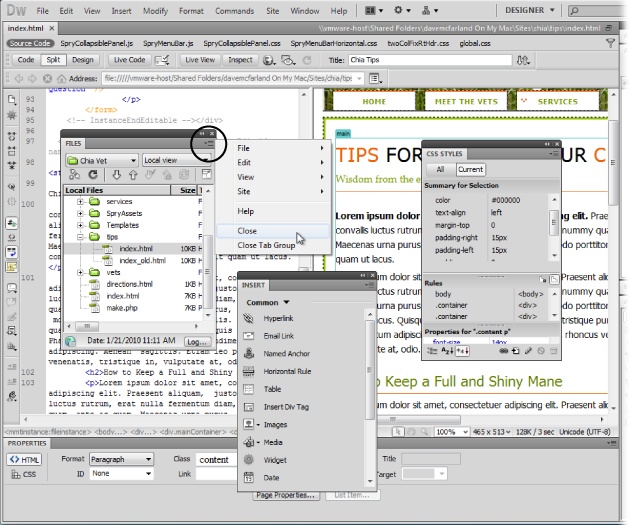The width and height of the screenshot is (630, 525).
Task: Click Edit Rule pencil icon in CSS Styles
Action: pos(528,351)
